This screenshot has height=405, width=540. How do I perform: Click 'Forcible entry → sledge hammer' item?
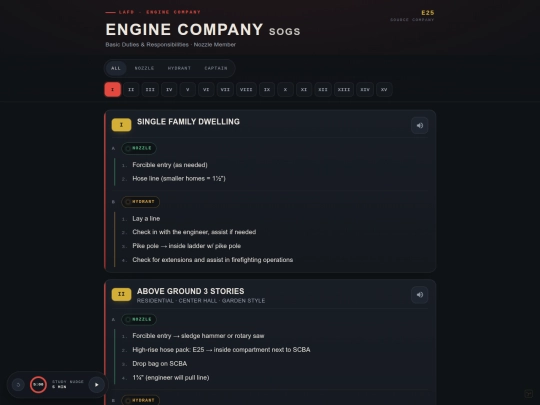(198, 336)
